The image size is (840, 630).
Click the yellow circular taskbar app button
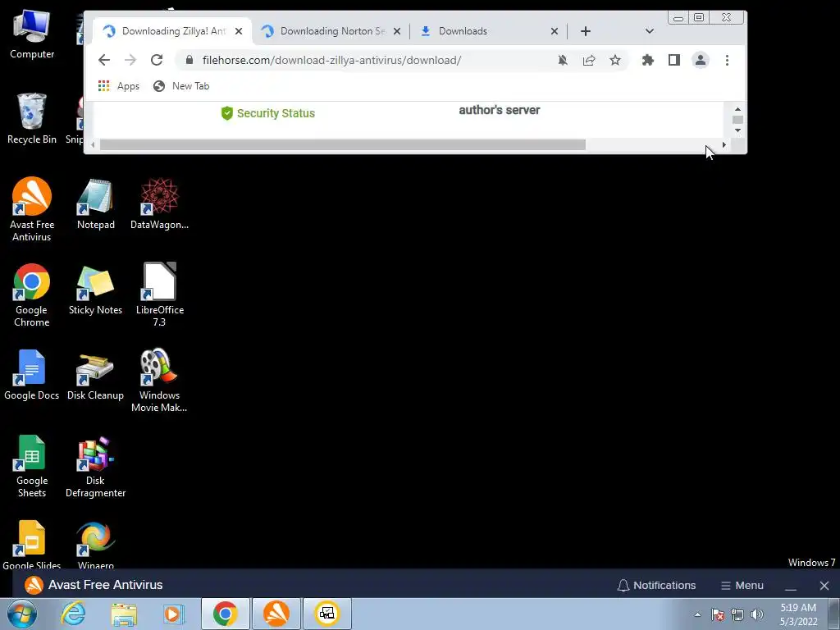(327, 614)
